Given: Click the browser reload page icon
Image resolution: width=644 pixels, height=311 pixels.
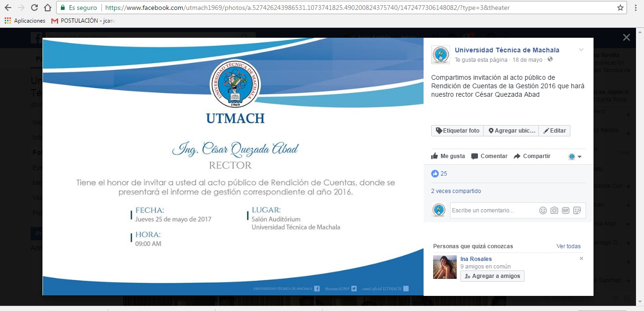Looking at the screenshot, I should pyautogui.click(x=34, y=8).
